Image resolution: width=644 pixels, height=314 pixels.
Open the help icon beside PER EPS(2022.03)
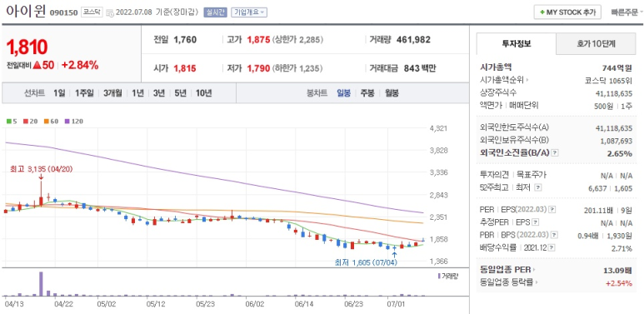(x=552, y=210)
